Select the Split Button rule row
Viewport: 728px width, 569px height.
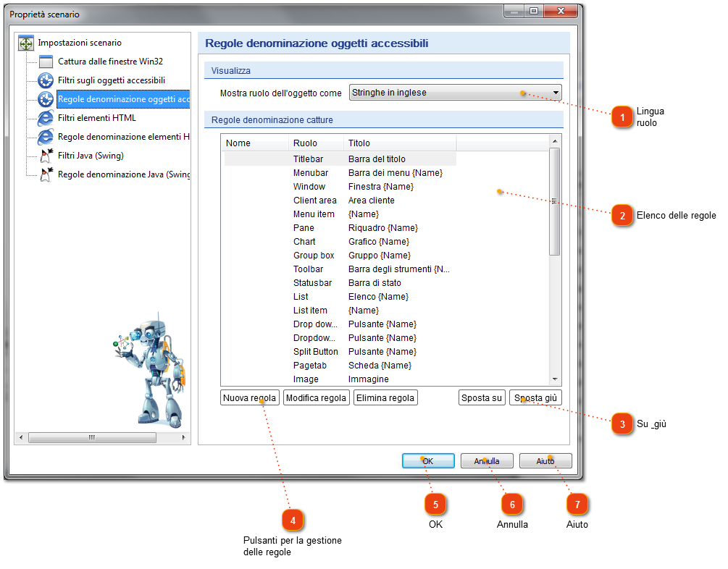(340, 352)
